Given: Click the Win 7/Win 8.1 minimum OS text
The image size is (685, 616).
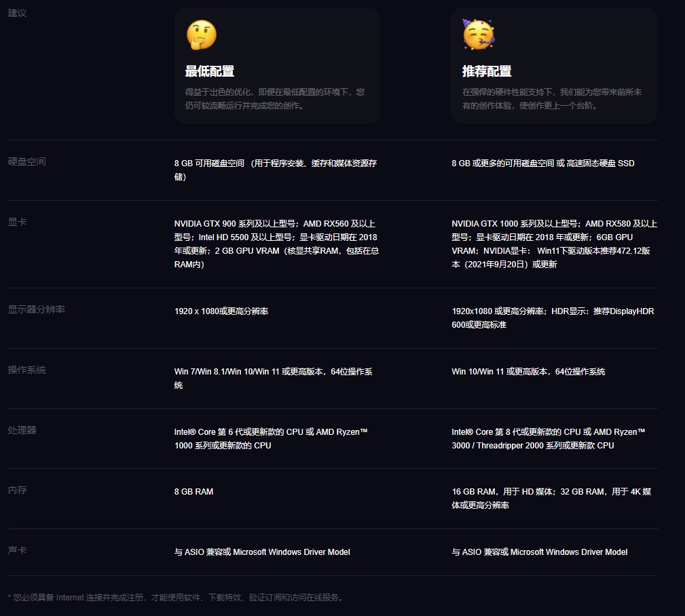Looking at the screenshot, I should [x=274, y=378].
